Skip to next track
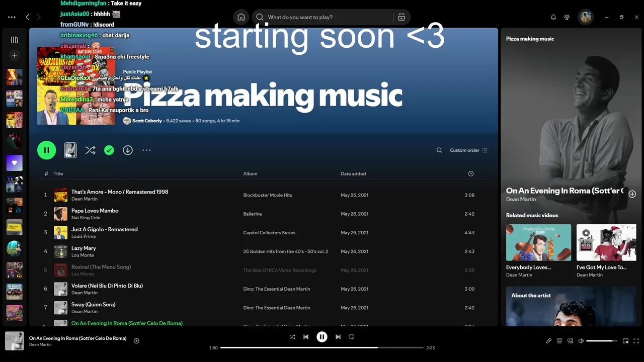The height and width of the screenshot is (362, 644). coord(338,337)
